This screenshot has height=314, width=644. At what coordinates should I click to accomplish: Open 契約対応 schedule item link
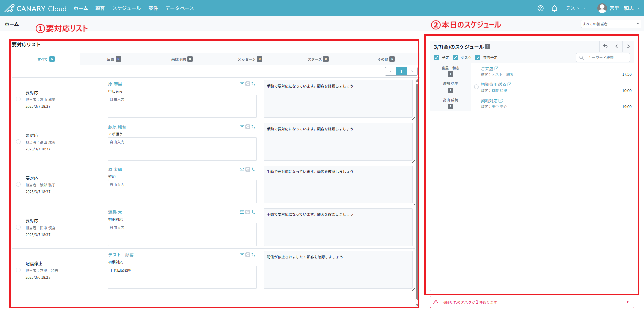point(489,101)
